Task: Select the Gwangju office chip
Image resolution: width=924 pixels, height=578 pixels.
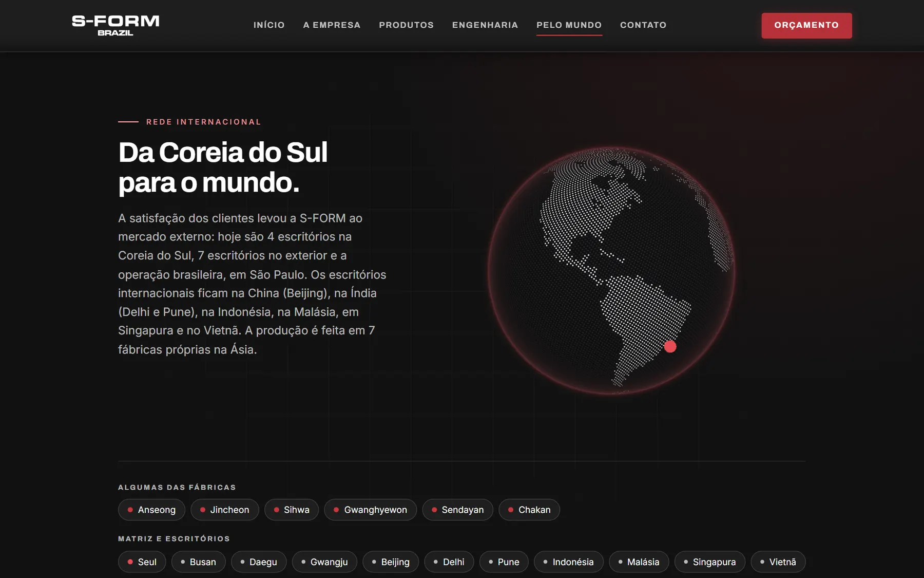Action: point(324,562)
